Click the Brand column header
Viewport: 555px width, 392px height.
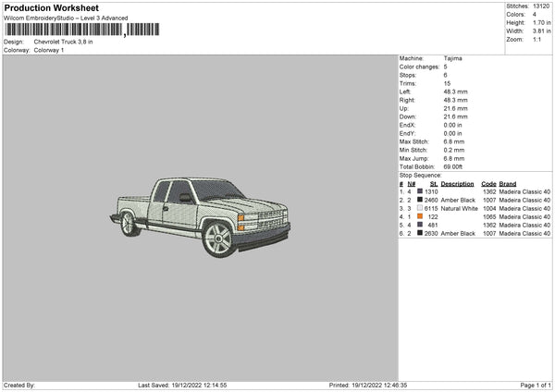click(x=509, y=183)
